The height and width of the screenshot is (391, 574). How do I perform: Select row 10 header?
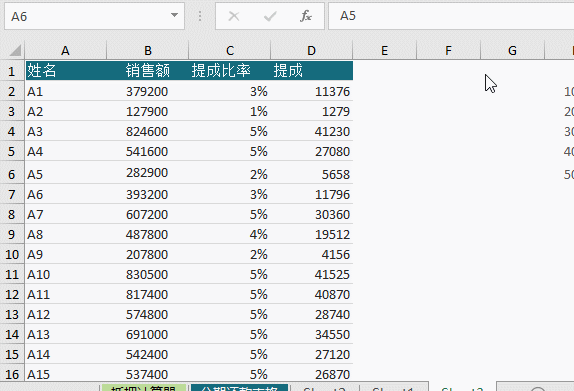[x=12, y=254]
